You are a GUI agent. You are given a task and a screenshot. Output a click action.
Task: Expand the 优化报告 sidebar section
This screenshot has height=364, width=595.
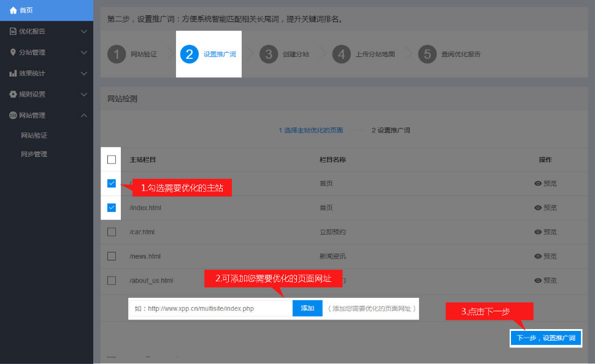84,31
